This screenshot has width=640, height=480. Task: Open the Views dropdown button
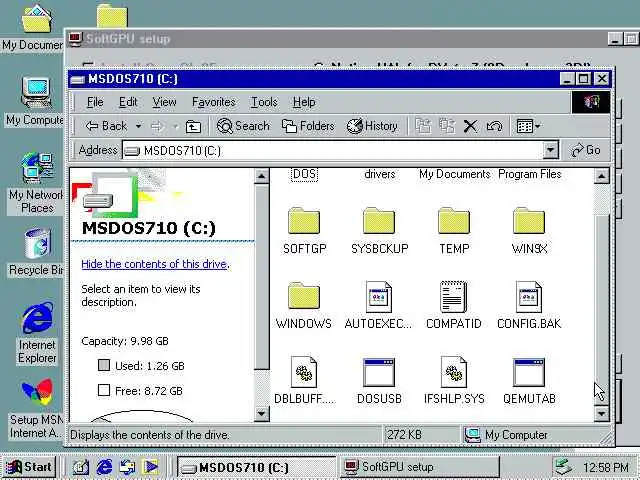528,126
